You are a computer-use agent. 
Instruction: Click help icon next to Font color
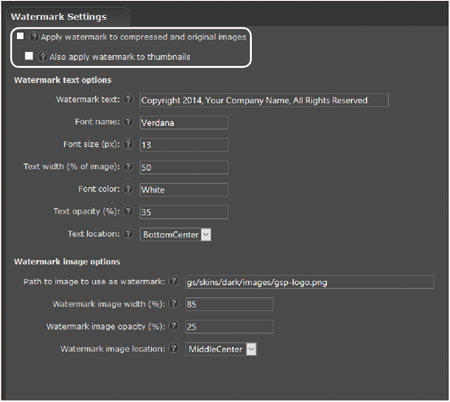coord(128,189)
